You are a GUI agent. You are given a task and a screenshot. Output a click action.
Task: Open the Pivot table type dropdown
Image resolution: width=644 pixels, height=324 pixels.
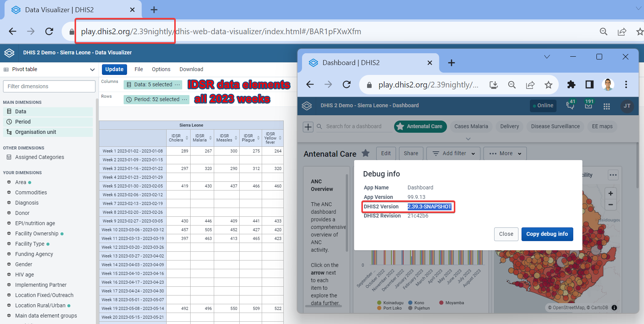pyautogui.click(x=49, y=70)
